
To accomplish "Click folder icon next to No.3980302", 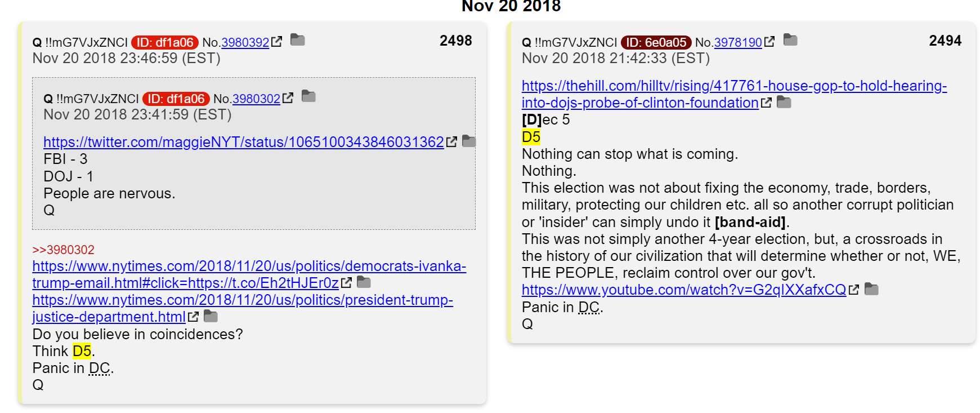I will coord(308,96).
